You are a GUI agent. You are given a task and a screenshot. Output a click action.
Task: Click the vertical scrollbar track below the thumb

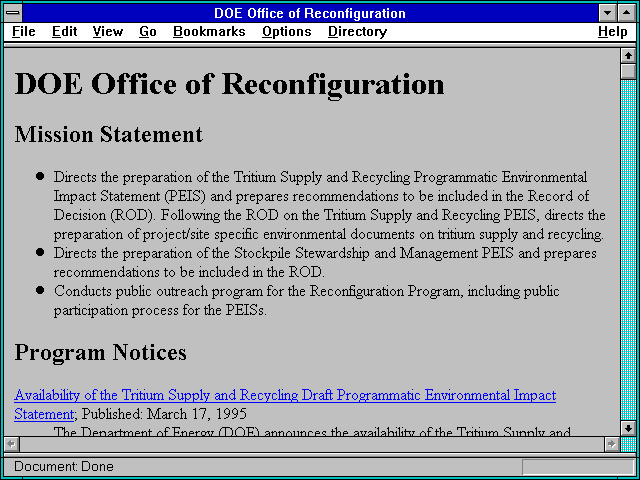pyautogui.click(x=628, y=250)
